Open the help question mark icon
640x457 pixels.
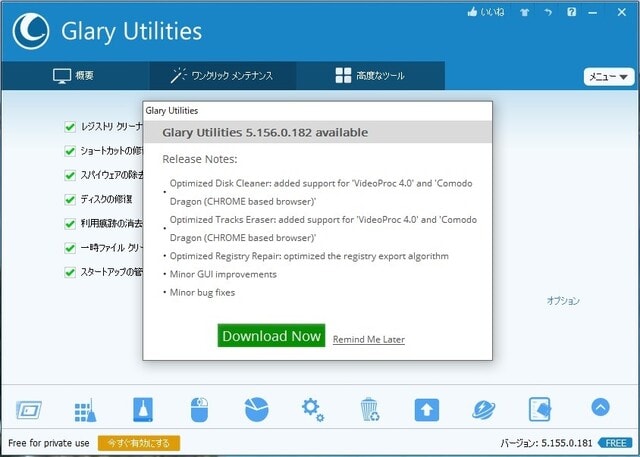click(571, 12)
